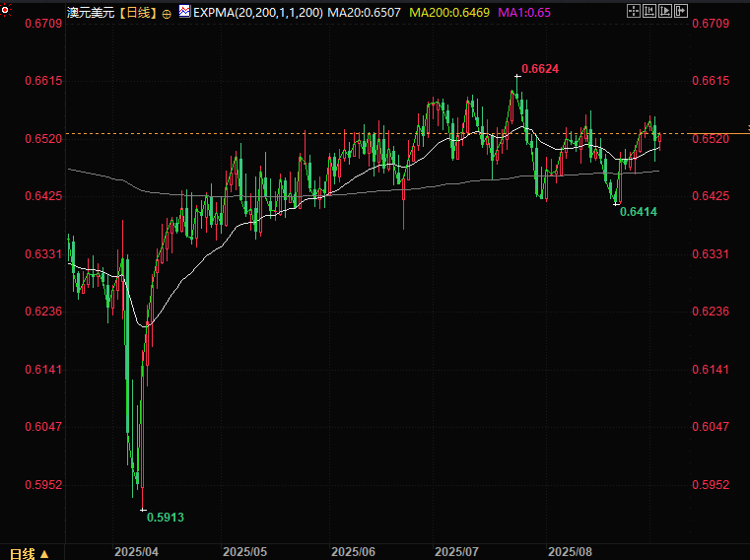Click the 0.6331 value on the left price axis

tap(43, 254)
